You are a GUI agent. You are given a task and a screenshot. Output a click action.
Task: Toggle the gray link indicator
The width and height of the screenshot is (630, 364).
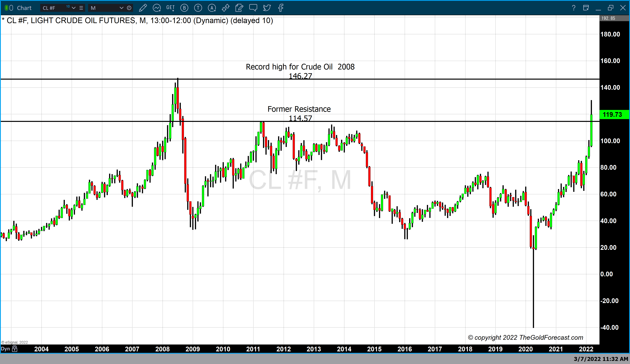click(x=11, y=8)
